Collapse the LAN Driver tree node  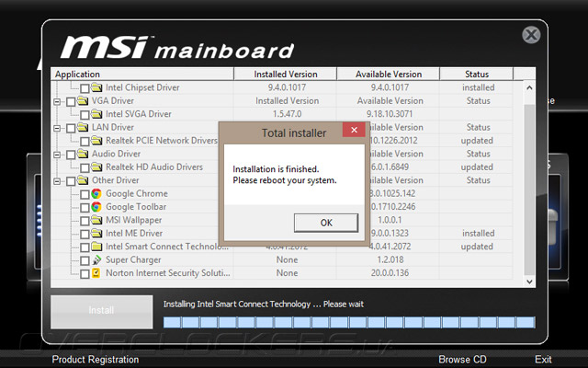(x=57, y=129)
